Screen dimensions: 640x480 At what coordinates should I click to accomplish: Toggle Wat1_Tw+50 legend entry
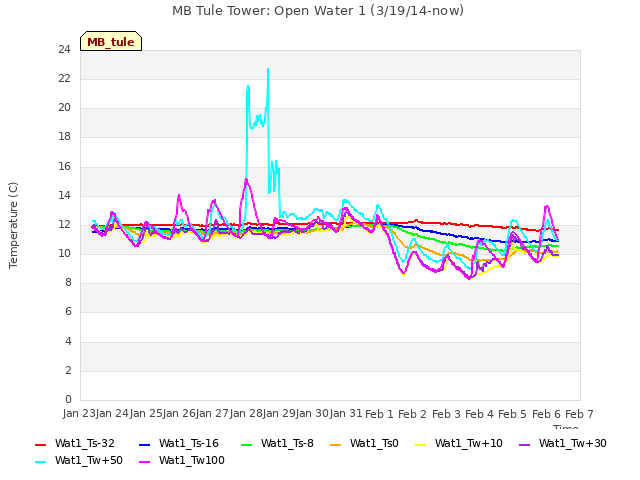pyautogui.click(x=79, y=461)
